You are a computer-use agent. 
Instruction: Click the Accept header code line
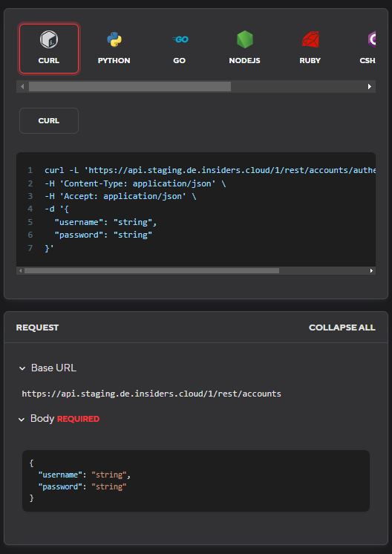tap(120, 196)
